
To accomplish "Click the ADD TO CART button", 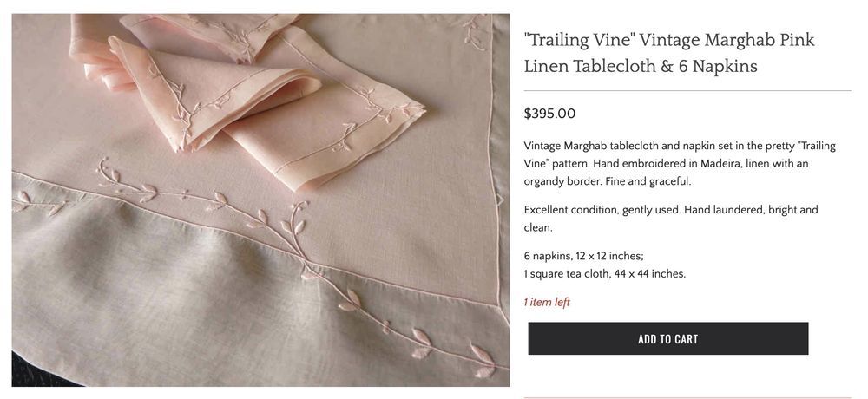I will coord(667,338).
